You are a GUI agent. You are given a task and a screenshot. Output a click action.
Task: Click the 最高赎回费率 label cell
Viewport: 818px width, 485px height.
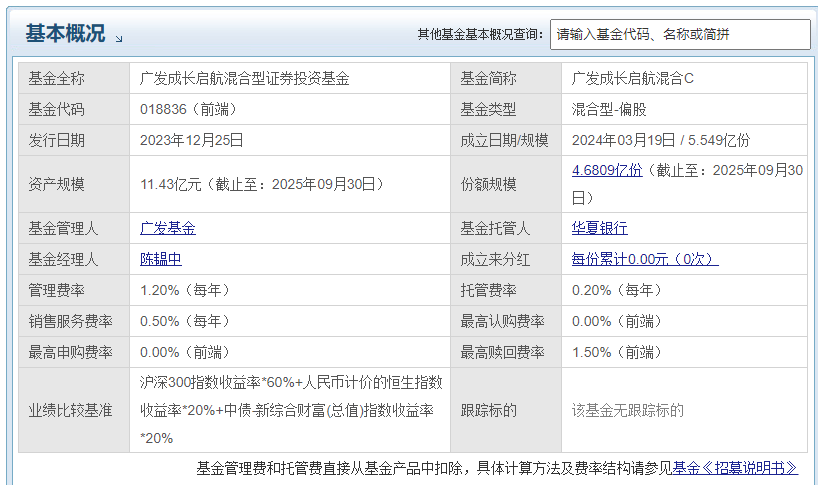[506, 352]
